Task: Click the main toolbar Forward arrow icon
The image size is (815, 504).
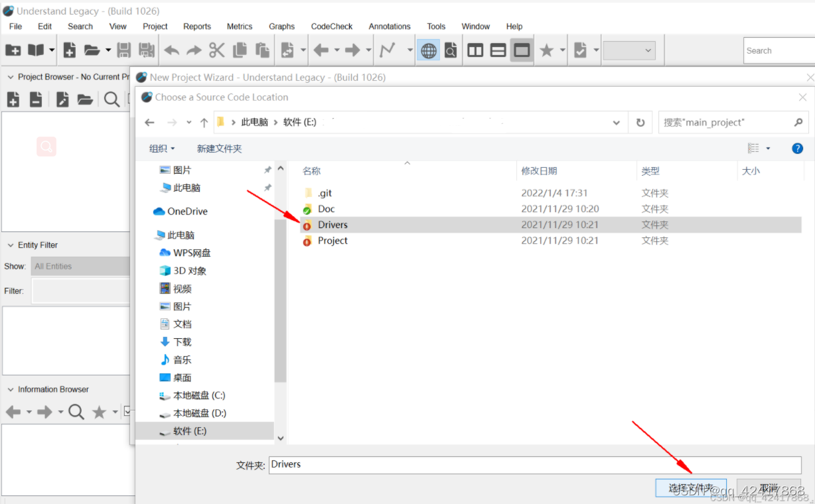Action: click(353, 50)
